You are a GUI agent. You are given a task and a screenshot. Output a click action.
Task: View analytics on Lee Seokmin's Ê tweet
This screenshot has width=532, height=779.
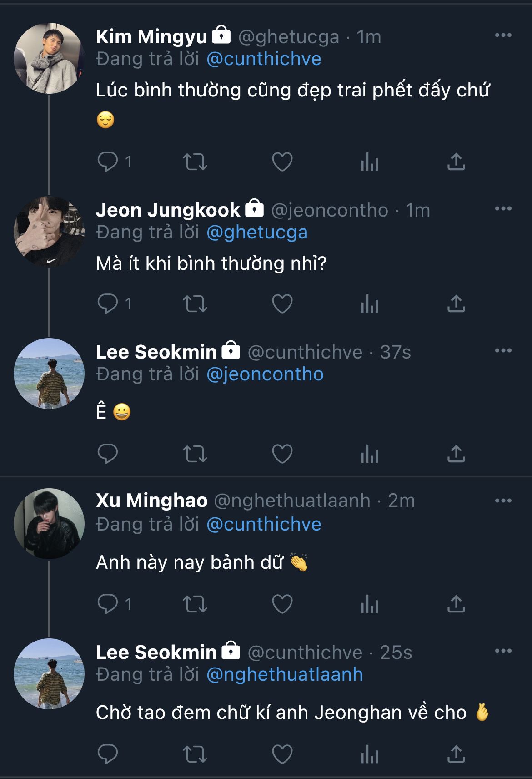370,454
